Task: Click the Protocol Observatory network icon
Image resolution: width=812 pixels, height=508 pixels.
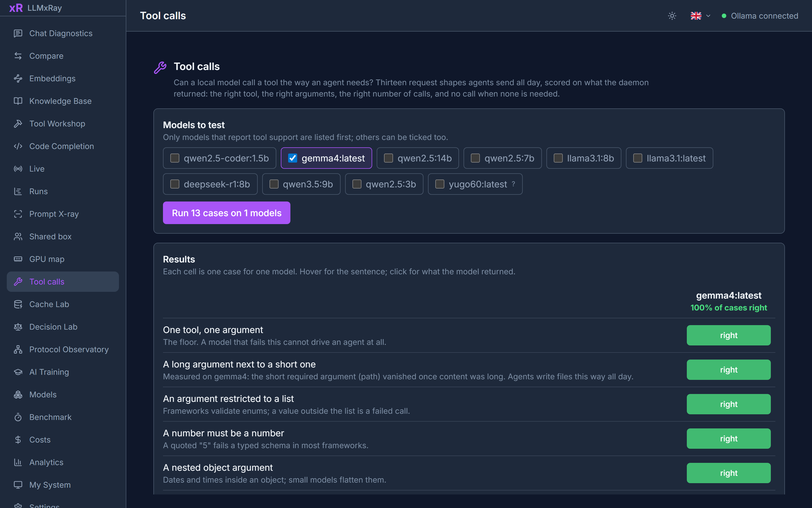Action: click(x=18, y=349)
